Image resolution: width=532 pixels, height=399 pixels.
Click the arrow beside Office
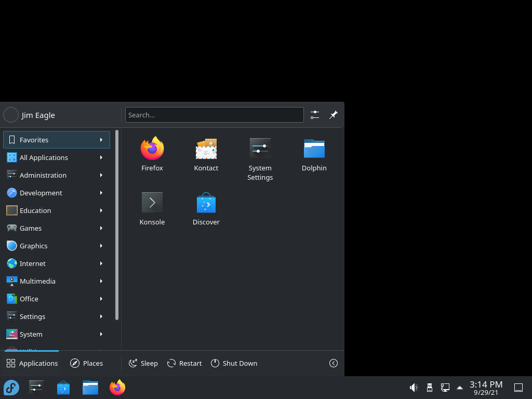101,299
